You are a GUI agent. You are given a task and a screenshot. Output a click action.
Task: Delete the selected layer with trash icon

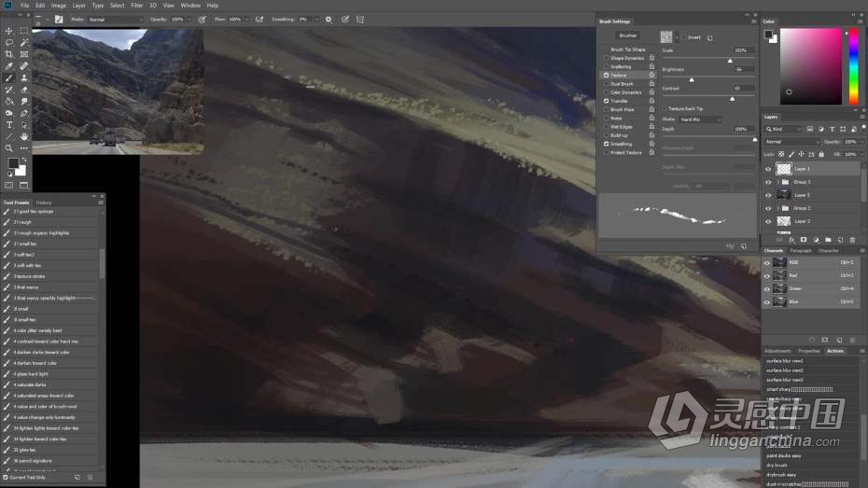[x=852, y=240]
